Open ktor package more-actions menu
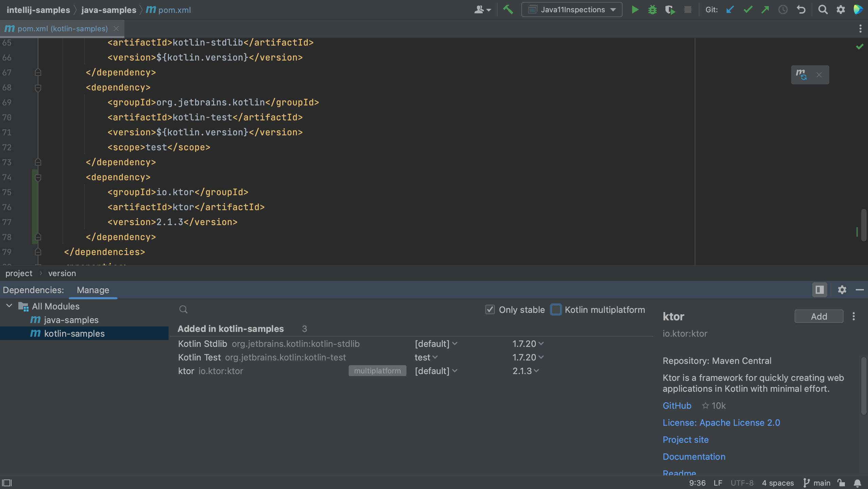The width and height of the screenshot is (868, 489). click(x=853, y=316)
